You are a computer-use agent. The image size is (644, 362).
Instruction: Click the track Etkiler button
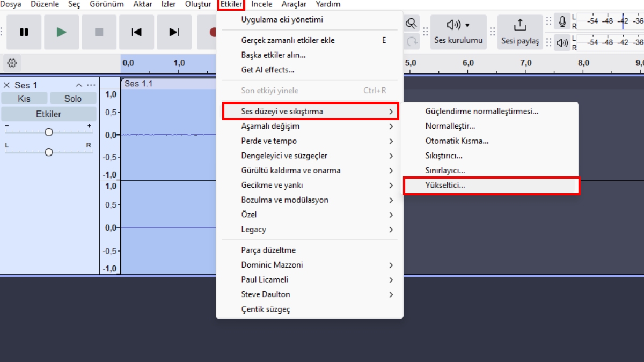48,114
